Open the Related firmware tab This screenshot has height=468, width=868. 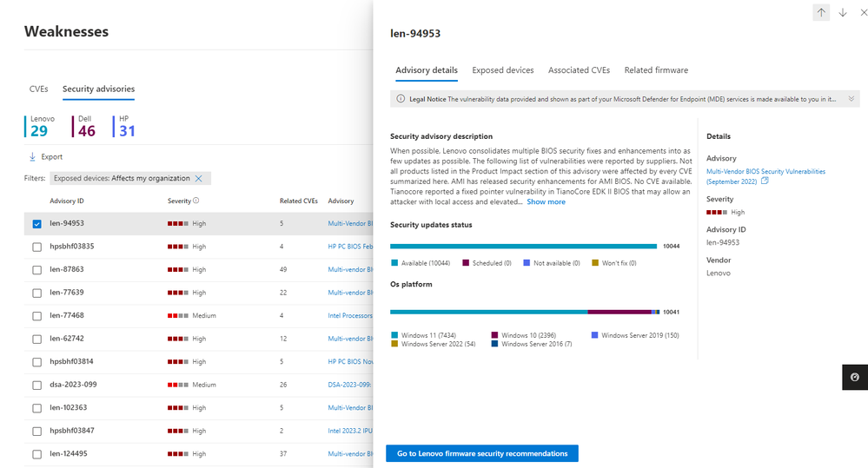pyautogui.click(x=656, y=70)
